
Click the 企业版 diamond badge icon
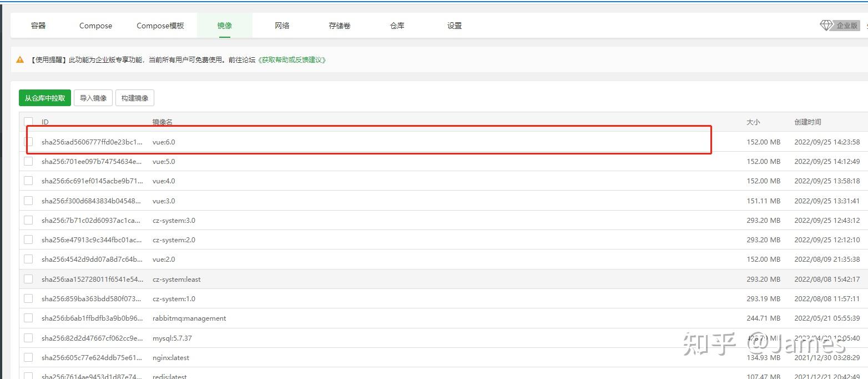826,25
